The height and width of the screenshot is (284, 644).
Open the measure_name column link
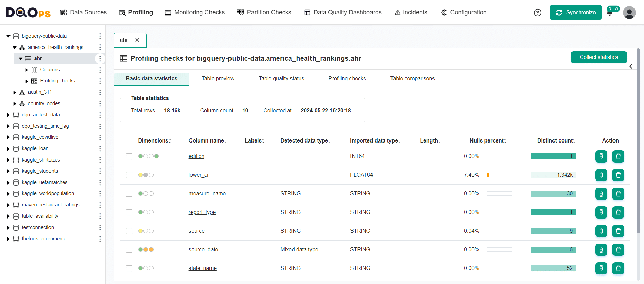(207, 194)
